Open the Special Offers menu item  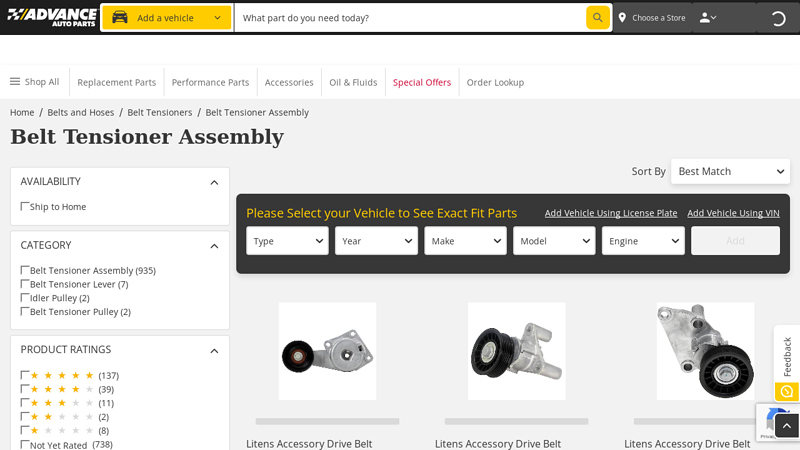tap(422, 82)
